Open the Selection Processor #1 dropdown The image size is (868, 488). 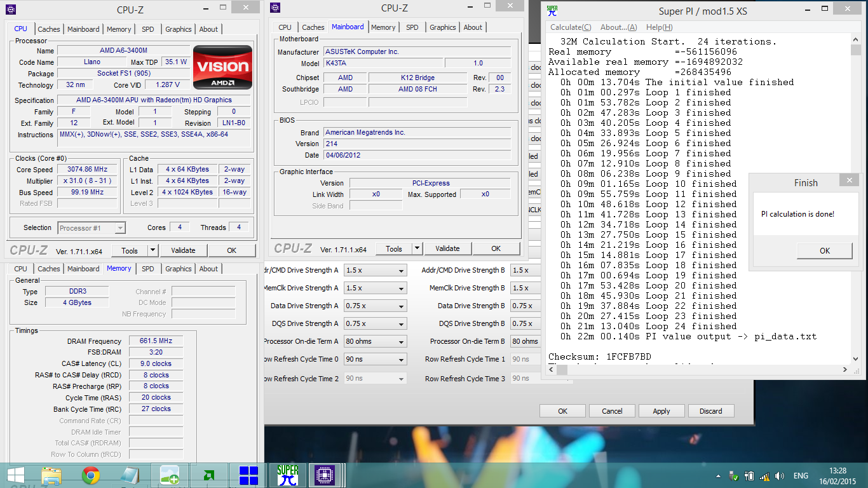(x=92, y=227)
